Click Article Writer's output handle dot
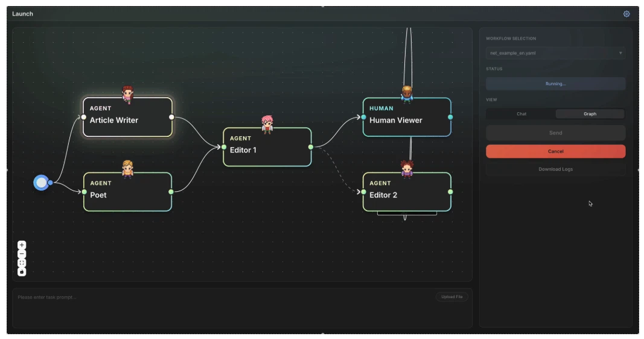Screen dimensions: 644x339 [x=171, y=118]
